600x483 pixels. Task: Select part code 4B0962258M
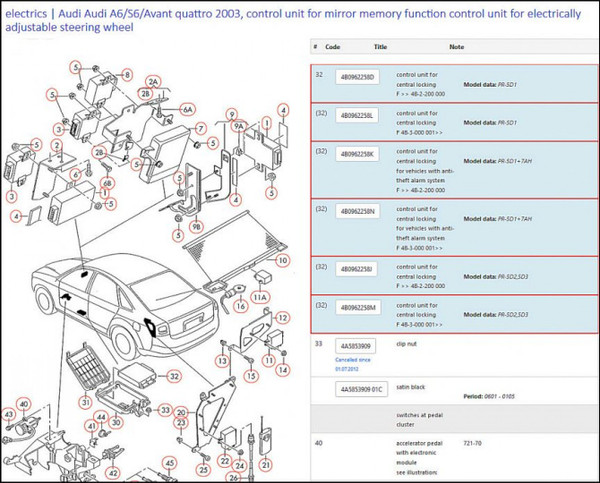click(x=357, y=306)
